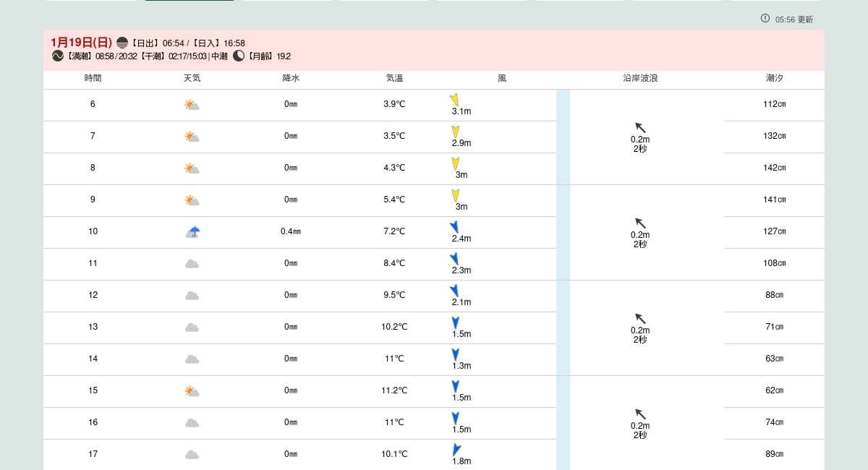This screenshot has height=470, width=868.
Task: Click the partly sunny icon at 15 o'clock
Action: pos(192,391)
